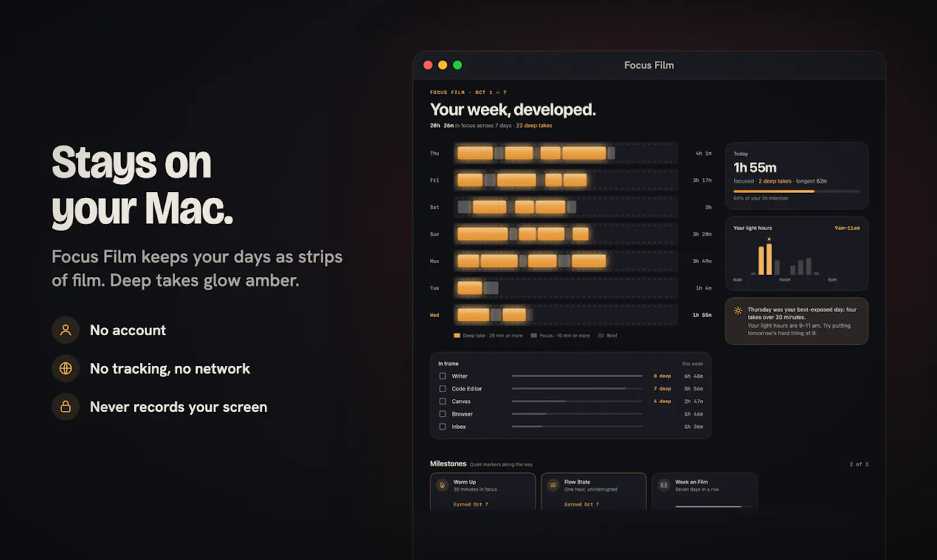Select the Thu day label
The width and height of the screenshot is (937, 560).
point(435,153)
